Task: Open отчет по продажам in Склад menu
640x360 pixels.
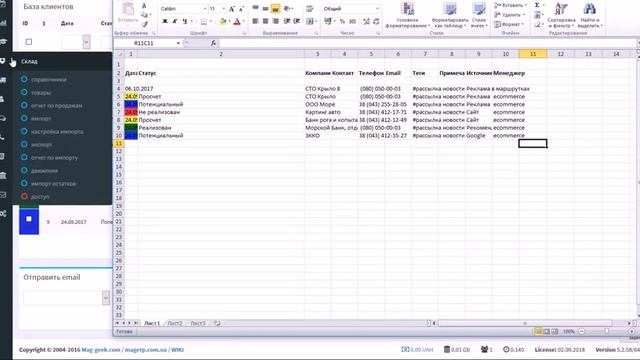Action: click(x=56, y=106)
